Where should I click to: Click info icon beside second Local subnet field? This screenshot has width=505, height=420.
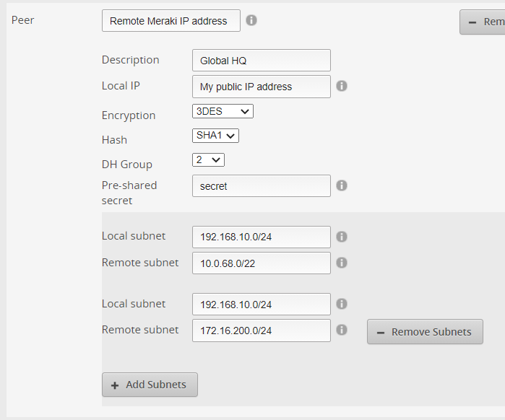coord(342,304)
